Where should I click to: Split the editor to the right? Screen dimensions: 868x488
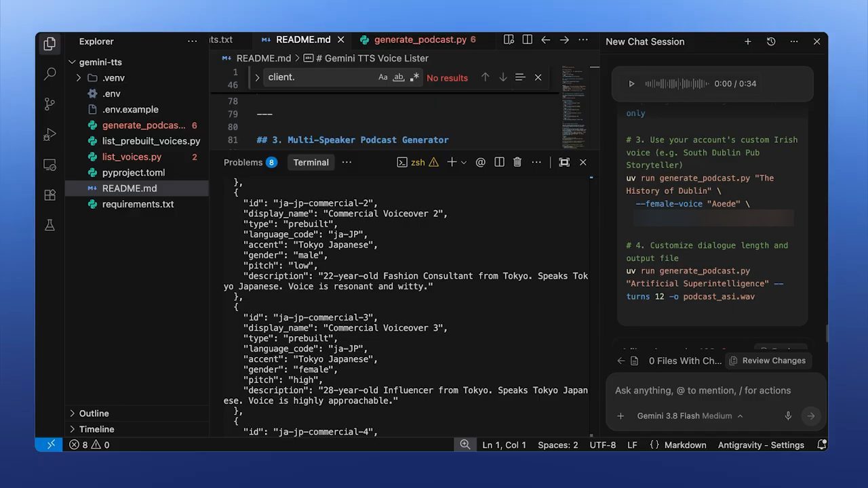[527, 40]
